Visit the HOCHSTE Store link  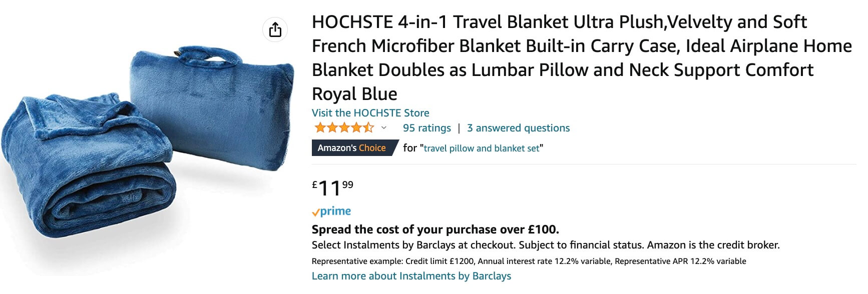(370, 113)
